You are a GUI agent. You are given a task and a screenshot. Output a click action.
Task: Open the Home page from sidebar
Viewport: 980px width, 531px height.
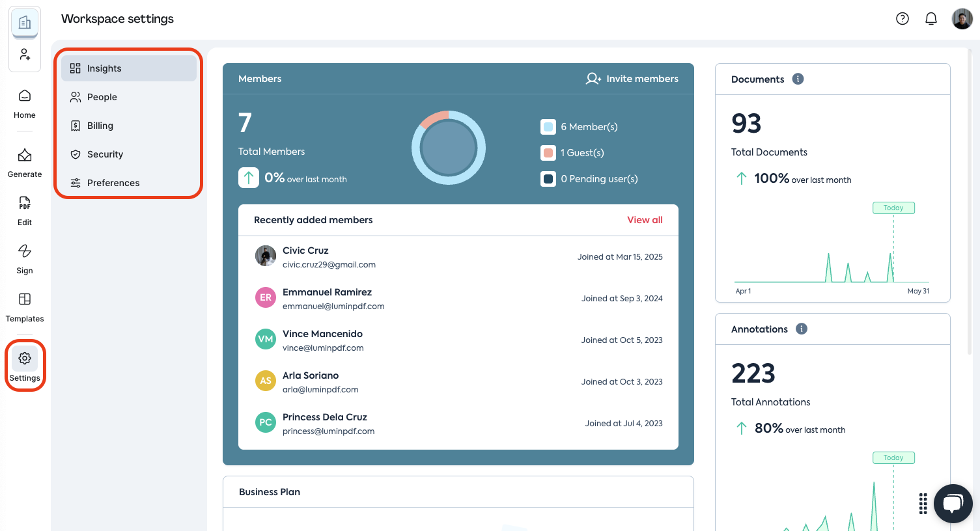pos(25,103)
